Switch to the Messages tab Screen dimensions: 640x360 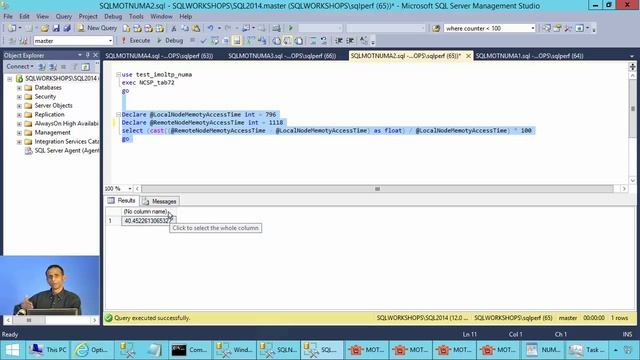pos(160,201)
